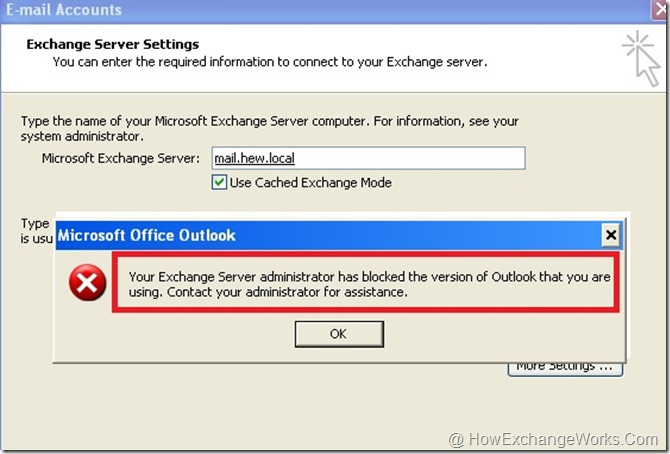Click the Microsoft Exchange Server field label
The image size is (670, 454).
(x=121, y=158)
